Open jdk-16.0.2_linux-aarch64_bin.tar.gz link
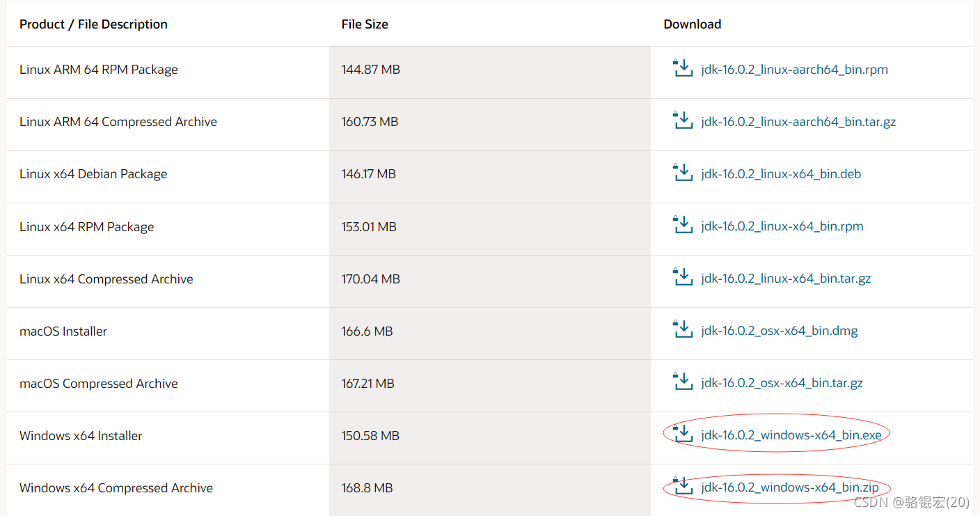 [x=798, y=122]
